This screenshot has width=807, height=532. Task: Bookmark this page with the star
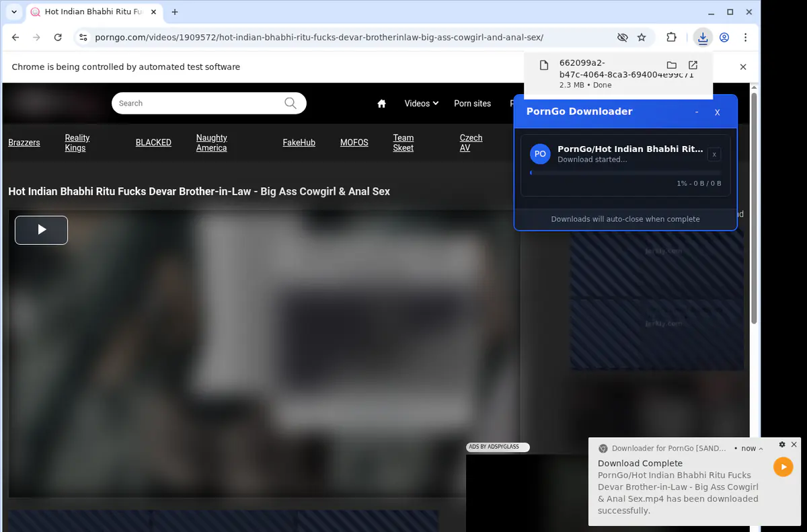[642, 38]
